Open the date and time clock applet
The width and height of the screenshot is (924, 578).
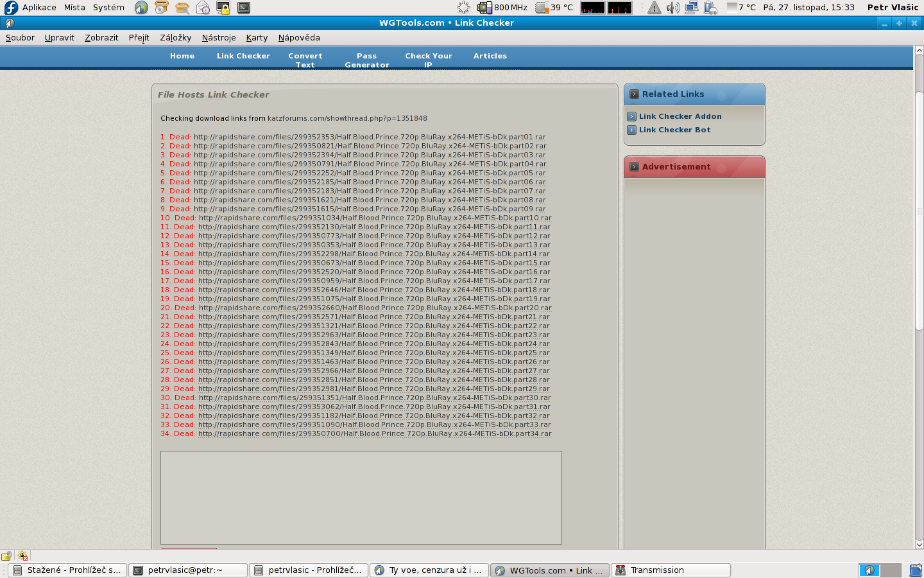pyautogui.click(x=809, y=8)
